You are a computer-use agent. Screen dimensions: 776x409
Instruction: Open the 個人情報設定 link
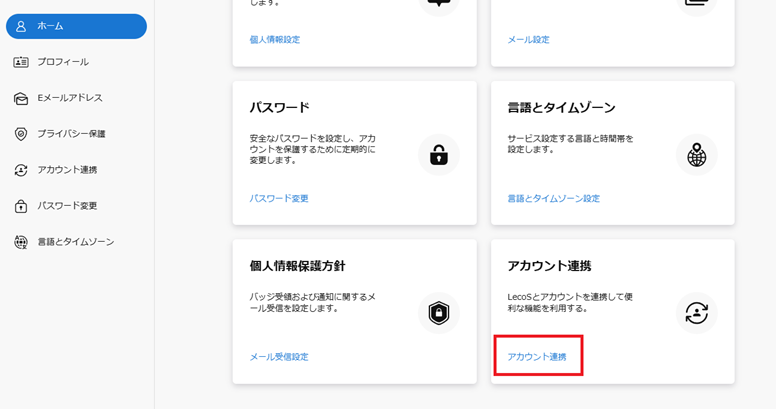(274, 40)
